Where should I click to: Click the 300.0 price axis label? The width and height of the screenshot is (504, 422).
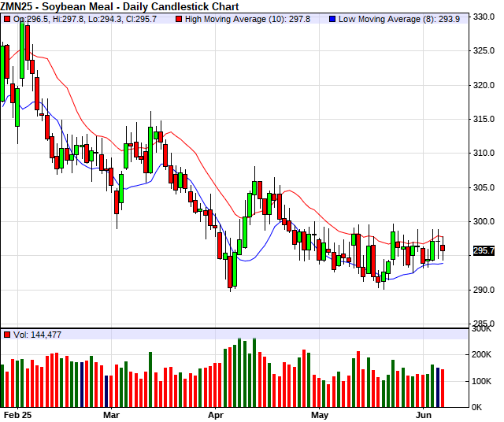tap(483, 221)
